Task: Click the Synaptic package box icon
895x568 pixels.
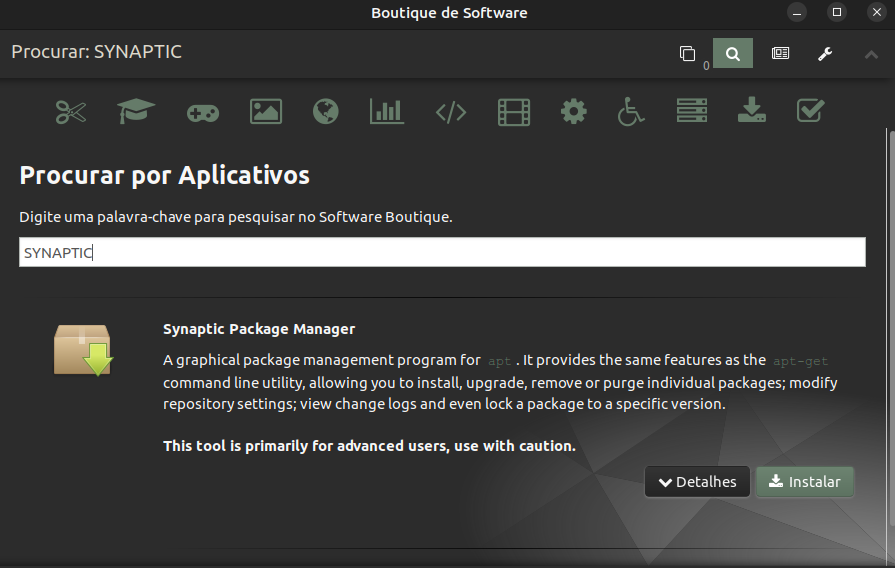Action: [x=83, y=349]
